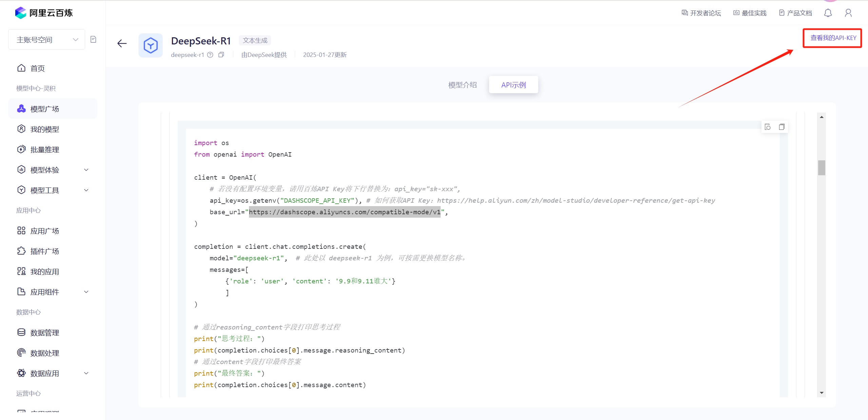Select the API示例 tab

pyautogui.click(x=513, y=85)
